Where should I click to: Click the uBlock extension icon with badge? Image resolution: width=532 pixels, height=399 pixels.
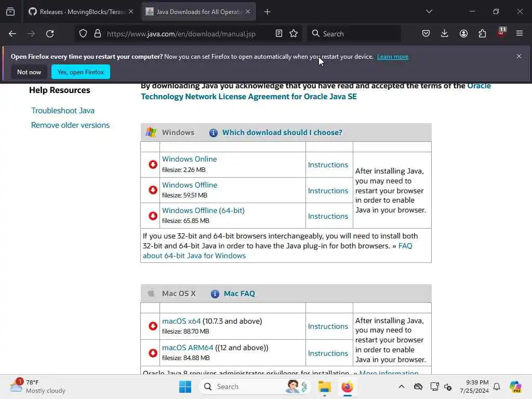coord(501,33)
